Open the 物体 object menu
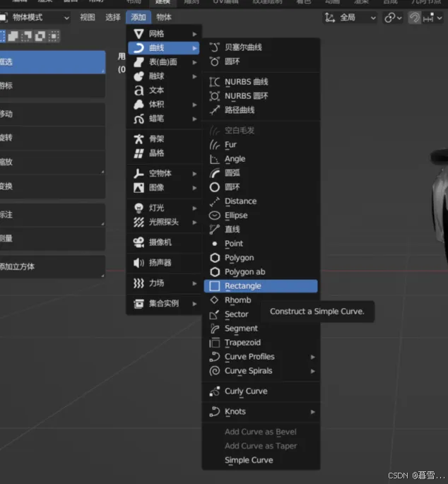Screen dimensions: 448x484 pyautogui.click(x=164, y=18)
